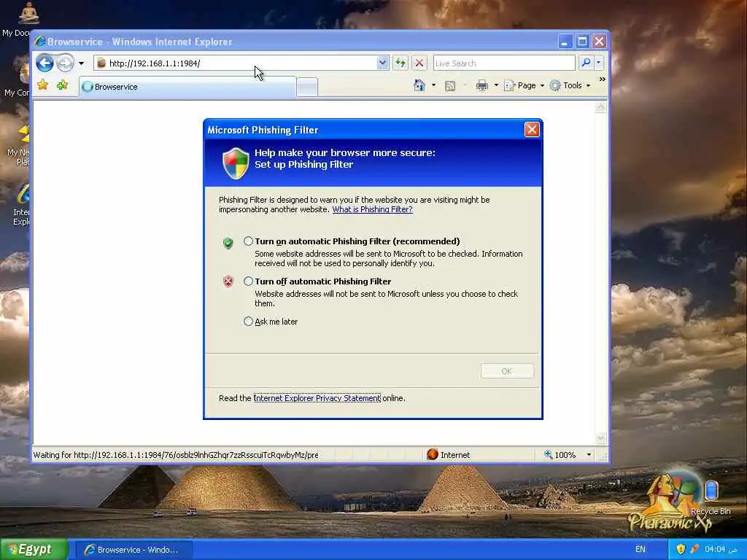This screenshot has height=560, width=747.
Task: Click the Add to Favorites icon
Action: pyautogui.click(x=63, y=85)
